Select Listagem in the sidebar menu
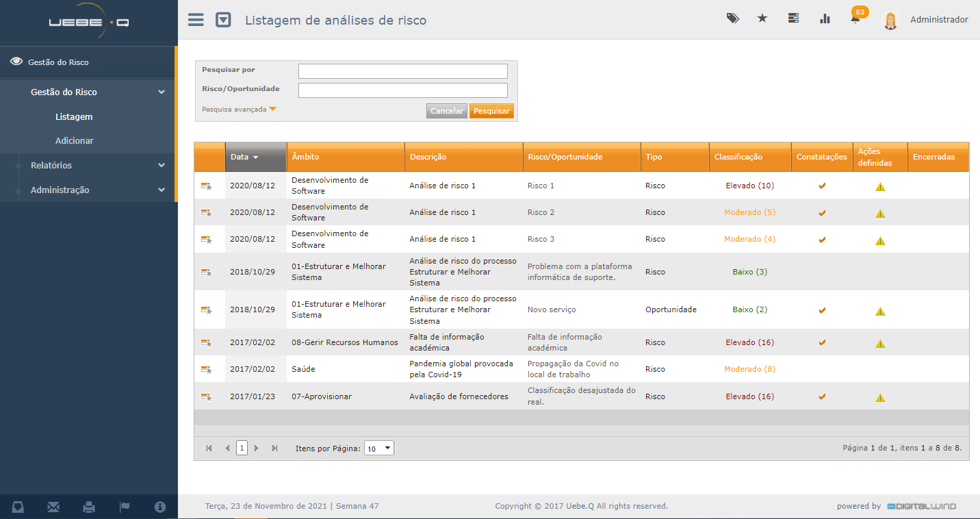 [x=74, y=117]
